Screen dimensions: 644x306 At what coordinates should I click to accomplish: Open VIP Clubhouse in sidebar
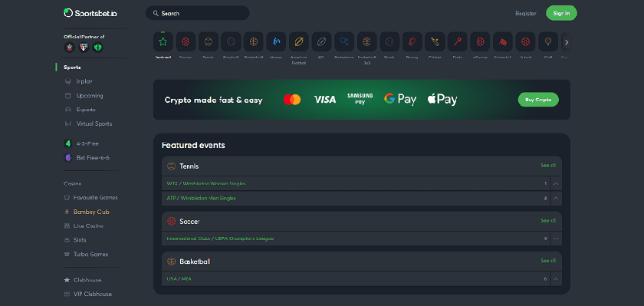coord(93,294)
